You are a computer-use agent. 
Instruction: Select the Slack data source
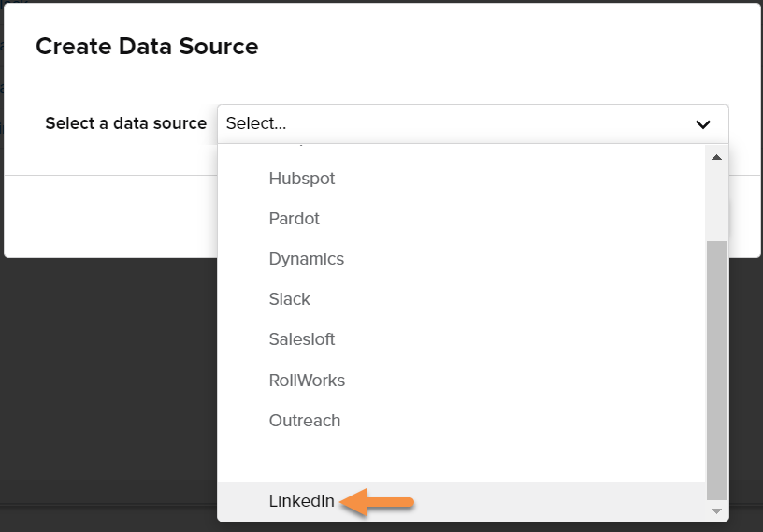tap(461, 299)
